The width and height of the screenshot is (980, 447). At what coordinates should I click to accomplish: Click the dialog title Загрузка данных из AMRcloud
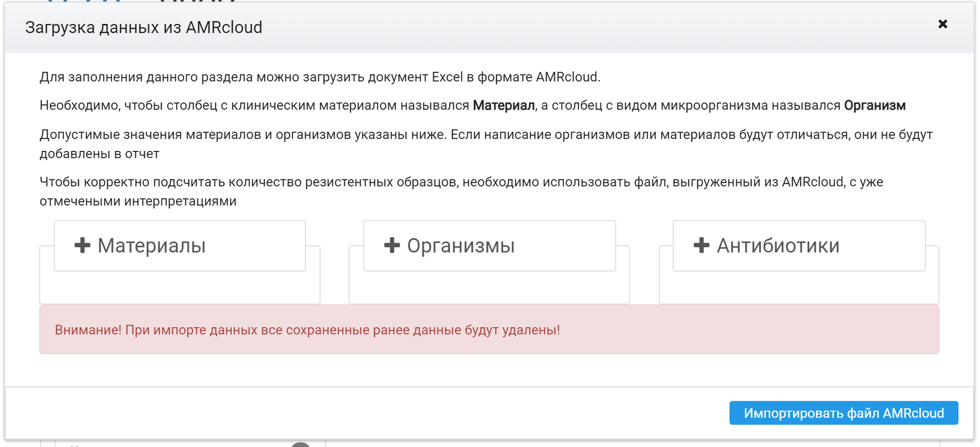click(x=144, y=27)
